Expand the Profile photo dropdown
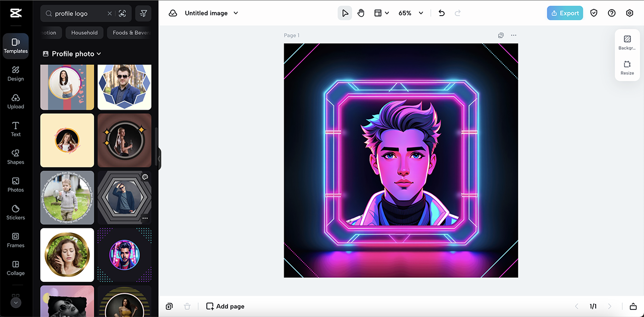Viewport: 644px width, 317px height. tap(72, 54)
